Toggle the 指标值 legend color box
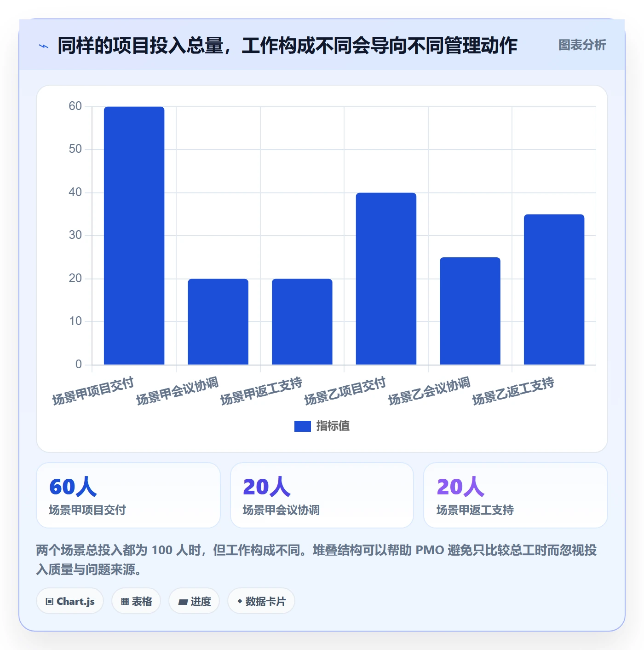This screenshot has height=650, width=644. click(x=302, y=426)
